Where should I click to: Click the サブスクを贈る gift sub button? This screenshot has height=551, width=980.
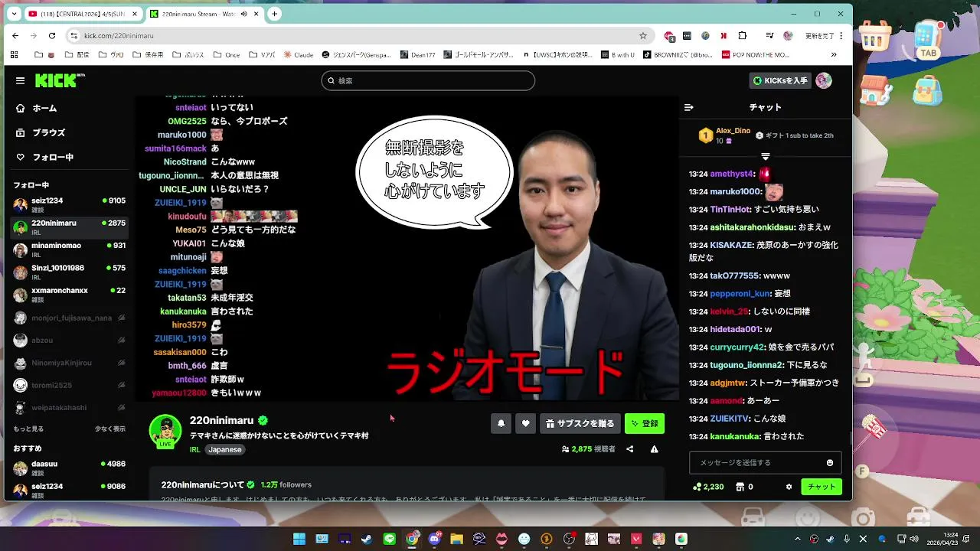coord(580,423)
